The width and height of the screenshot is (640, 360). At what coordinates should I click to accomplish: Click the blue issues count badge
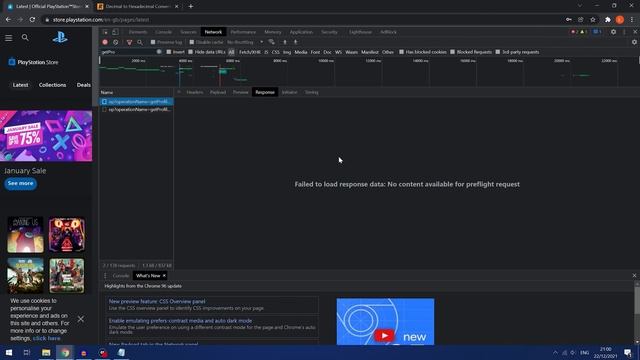[597, 32]
